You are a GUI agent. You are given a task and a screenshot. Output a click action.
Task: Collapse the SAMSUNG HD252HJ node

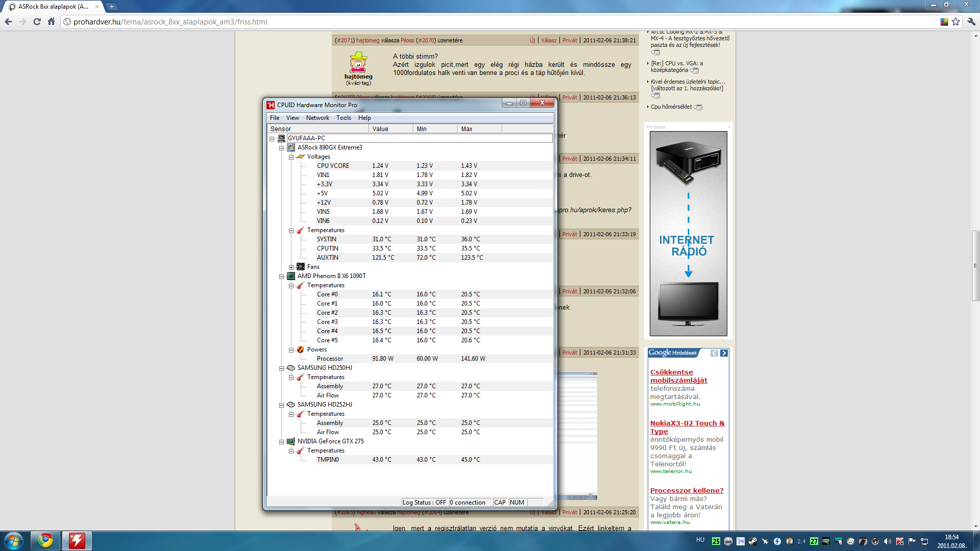pos(281,405)
